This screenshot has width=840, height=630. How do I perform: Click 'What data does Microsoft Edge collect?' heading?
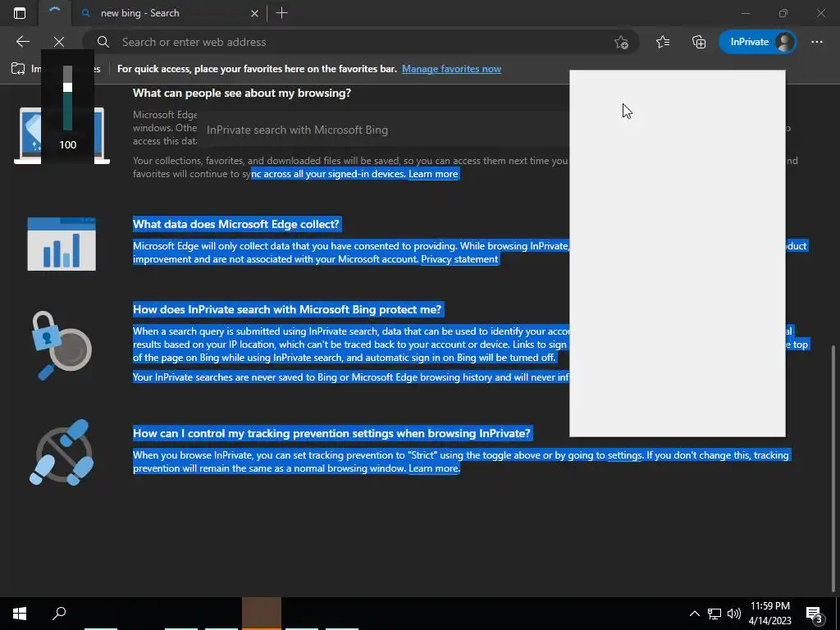pyautogui.click(x=236, y=224)
